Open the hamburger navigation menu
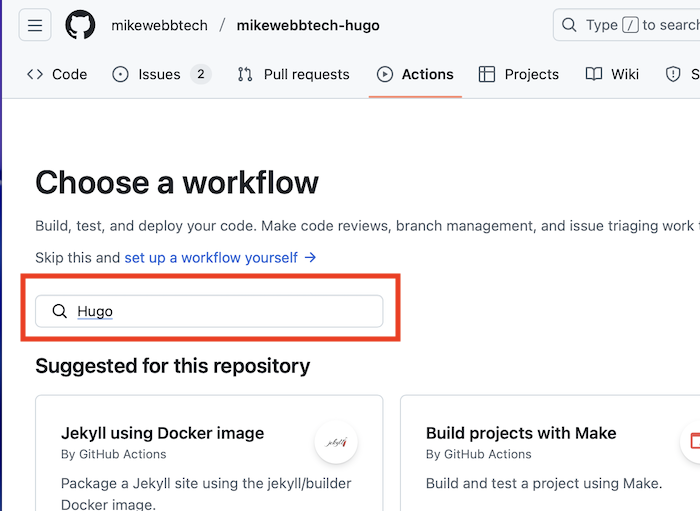Screen dimensions: 700x511 click(x=34, y=25)
